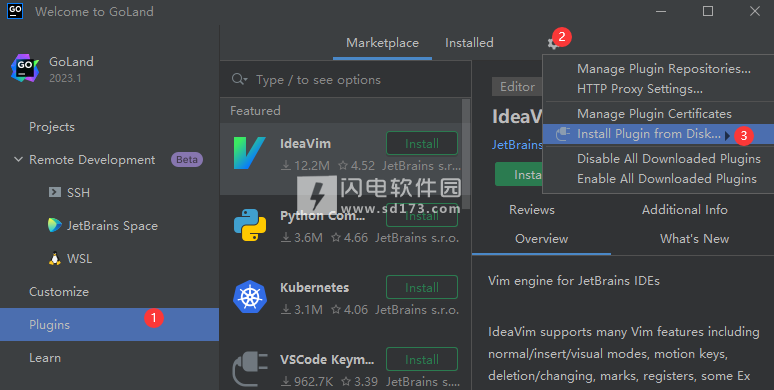Click the GoLand title bar app icon
The height and width of the screenshot is (390, 774).
(x=15, y=10)
